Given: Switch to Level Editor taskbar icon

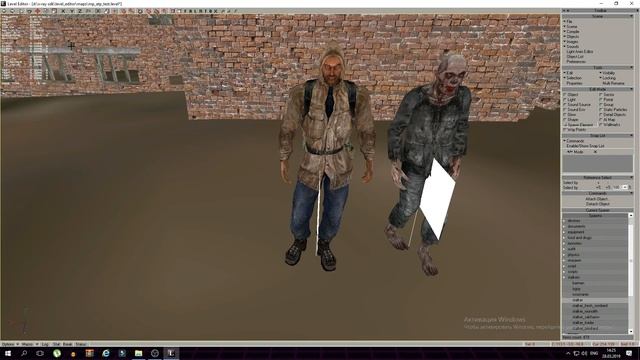Looking at the screenshot, I should 171,353.
